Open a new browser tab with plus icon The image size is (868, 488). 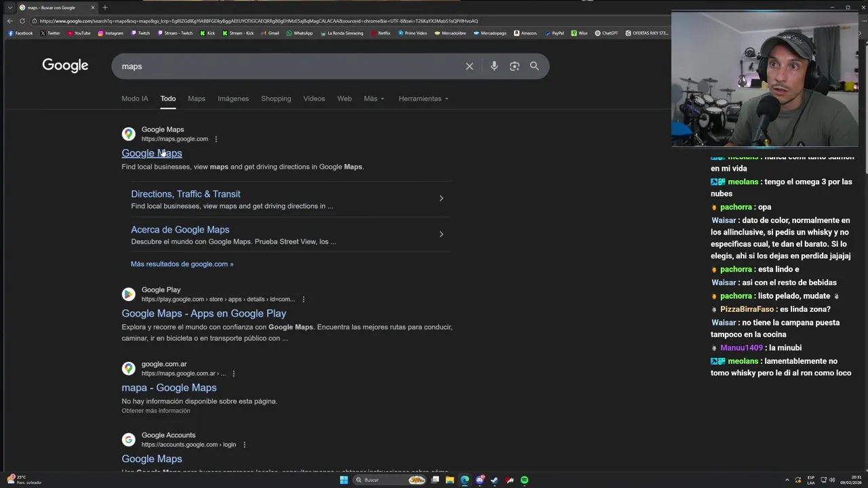[x=104, y=7]
